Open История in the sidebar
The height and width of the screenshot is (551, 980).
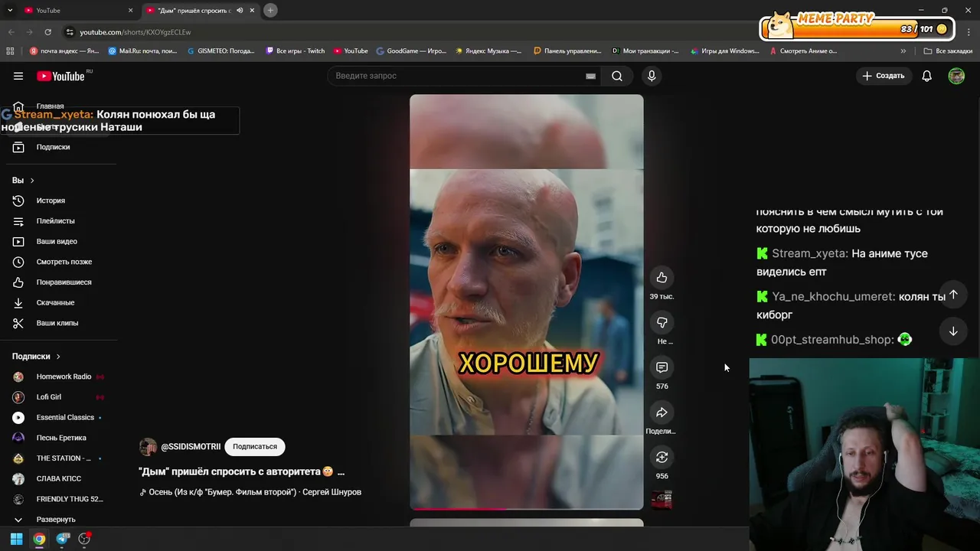point(51,201)
